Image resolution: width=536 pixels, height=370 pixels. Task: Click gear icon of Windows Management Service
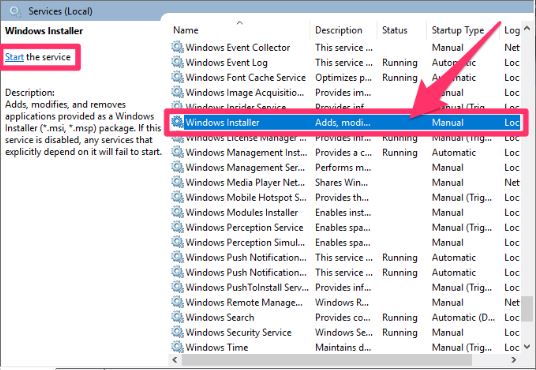pyautogui.click(x=177, y=167)
